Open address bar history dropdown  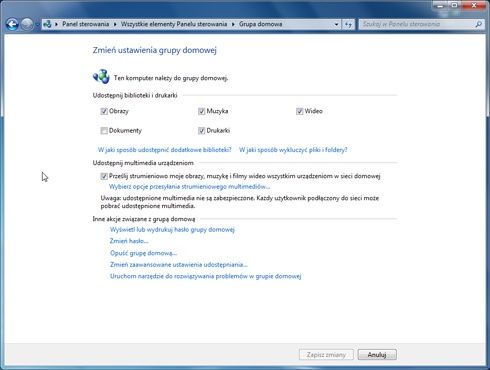tap(336, 24)
